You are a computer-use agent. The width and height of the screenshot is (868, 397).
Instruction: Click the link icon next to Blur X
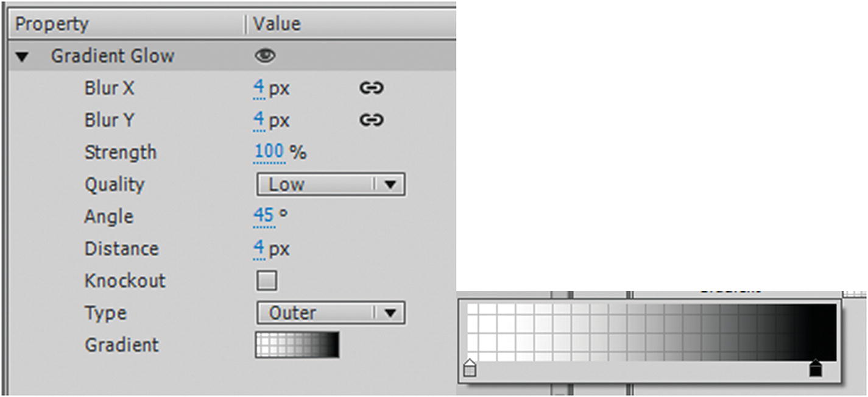(372, 88)
